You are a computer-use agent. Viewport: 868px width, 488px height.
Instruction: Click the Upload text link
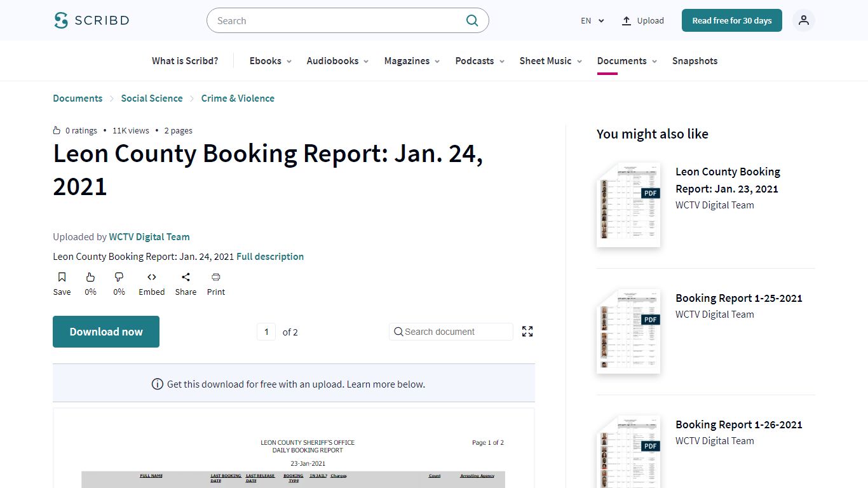tap(651, 20)
